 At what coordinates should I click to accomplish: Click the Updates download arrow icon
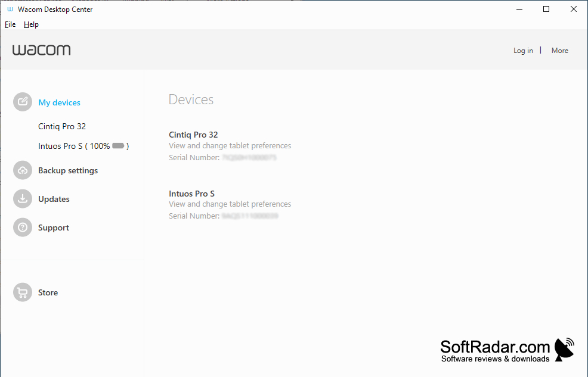pyautogui.click(x=23, y=199)
